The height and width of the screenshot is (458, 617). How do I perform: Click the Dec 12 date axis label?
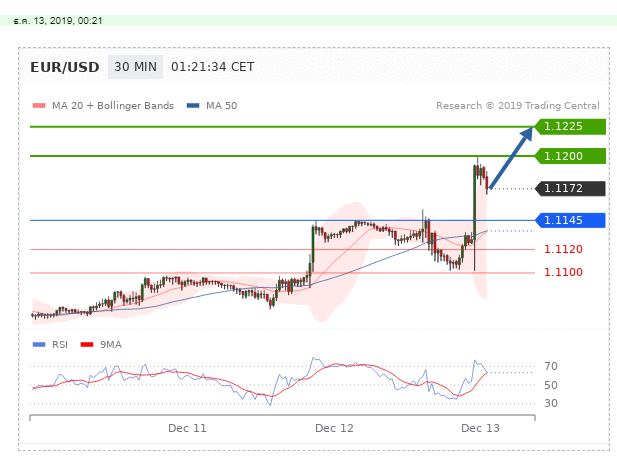[334, 428]
